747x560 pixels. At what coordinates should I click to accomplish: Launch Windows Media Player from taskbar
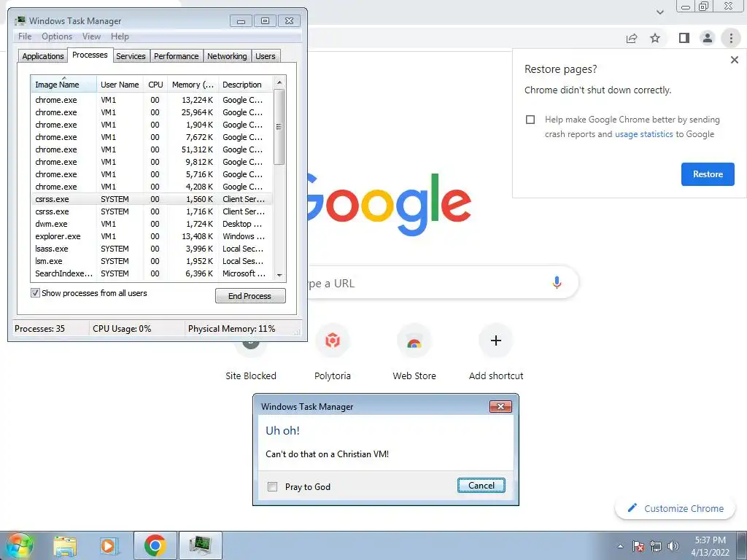click(109, 545)
